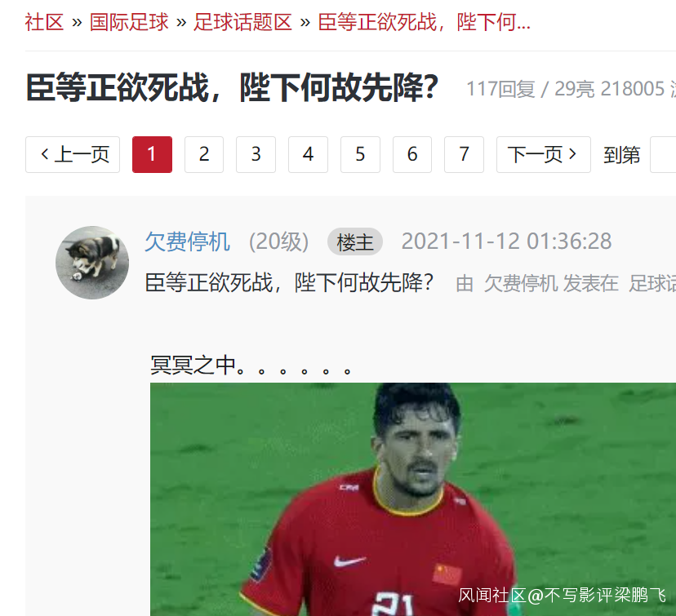676x616 pixels.
Task: Open the 足球话题区 breadcrumb link
Action: pos(242,22)
